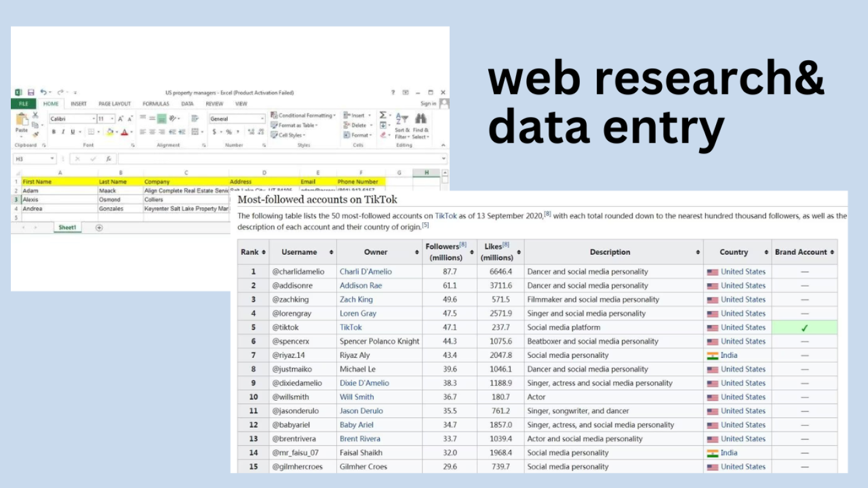Click the Insert Function fx icon
The width and height of the screenshot is (868, 488).
click(108, 159)
